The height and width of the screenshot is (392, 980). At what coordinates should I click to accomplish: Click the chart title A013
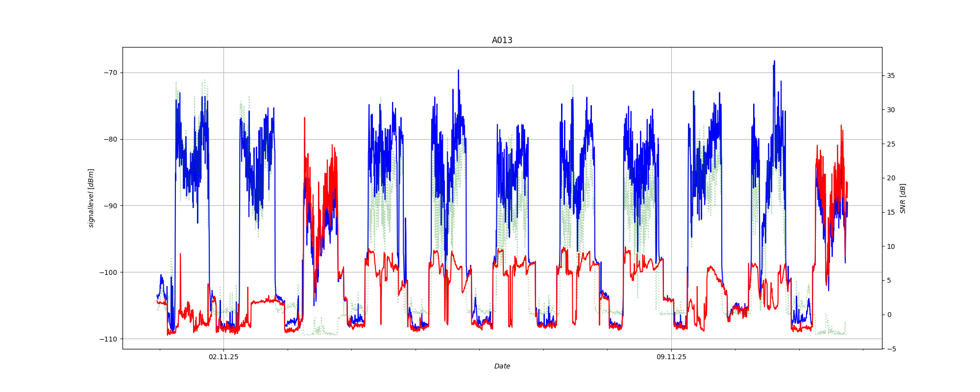502,41
